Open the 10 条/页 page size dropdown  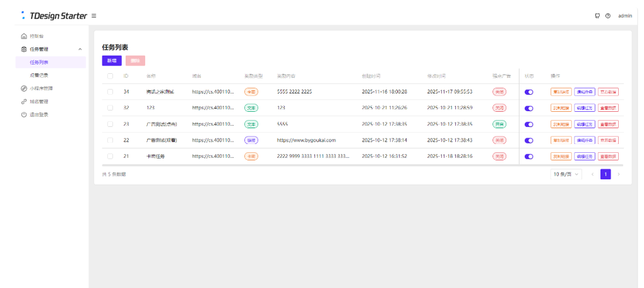click(566, 174)
